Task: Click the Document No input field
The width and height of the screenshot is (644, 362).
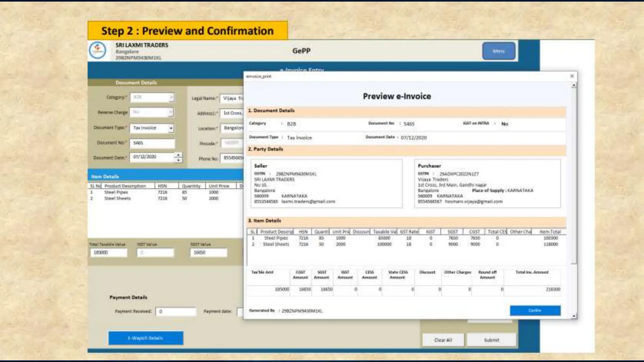Action: (152, 143)
